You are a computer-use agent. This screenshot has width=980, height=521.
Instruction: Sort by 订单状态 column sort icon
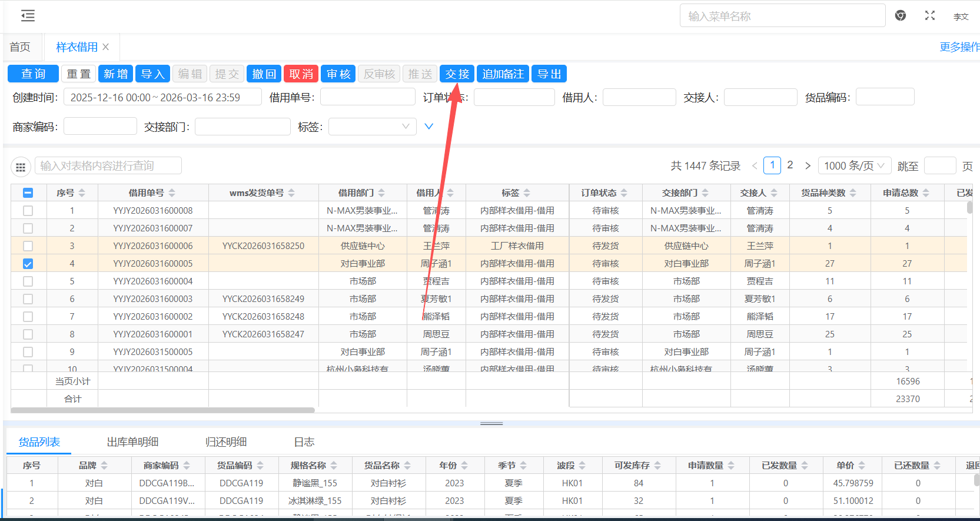click(624, 193)
